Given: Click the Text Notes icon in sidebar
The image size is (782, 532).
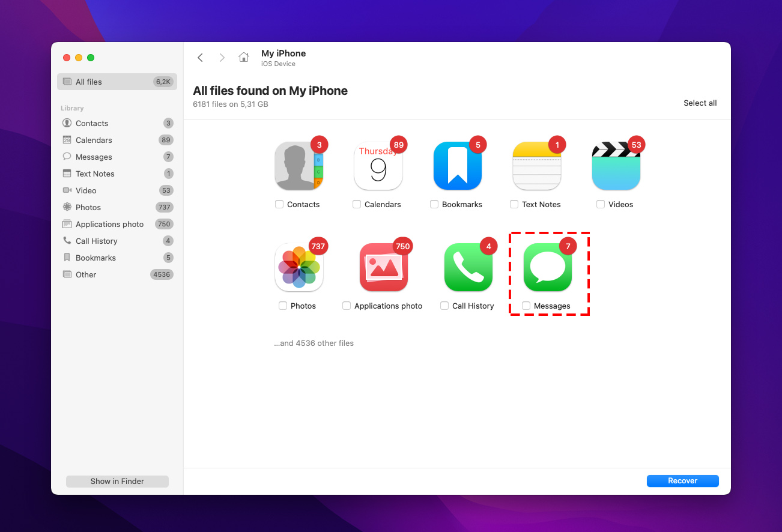Looking at the screenshot, I should pos(67,174).
